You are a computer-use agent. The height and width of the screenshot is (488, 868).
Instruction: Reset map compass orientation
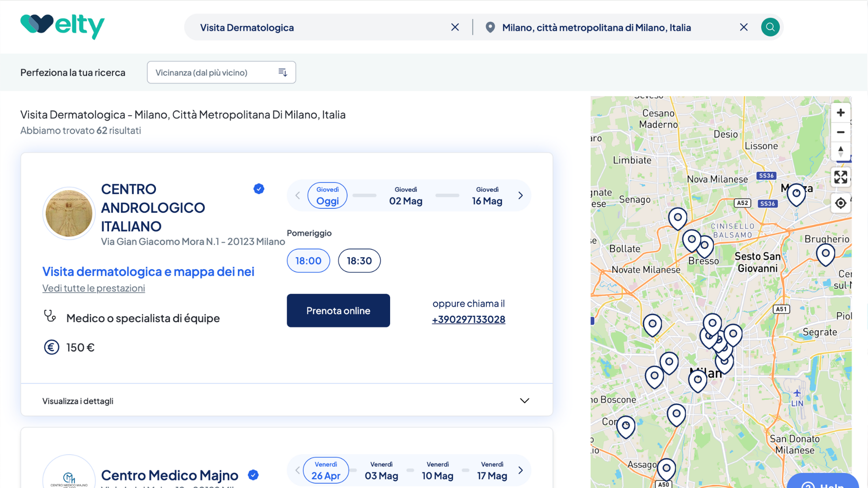pos(840,151)
